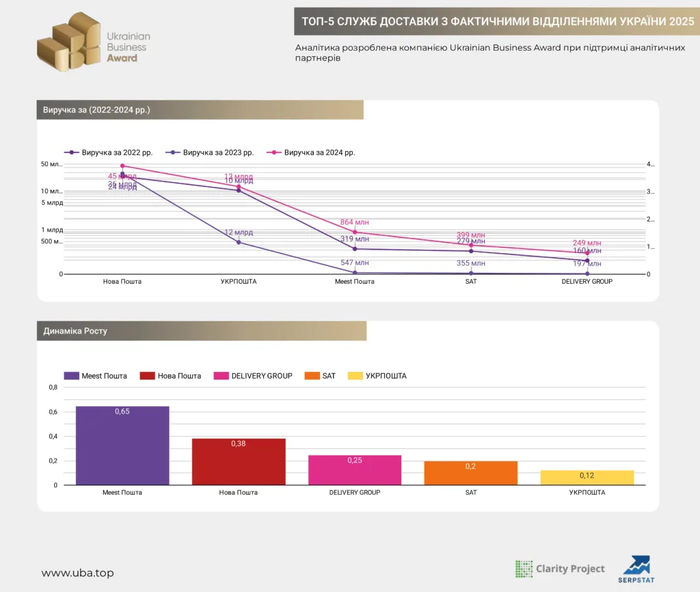Click the Serpstat logo icon
700x592 pixels.
tap(636, 569)
